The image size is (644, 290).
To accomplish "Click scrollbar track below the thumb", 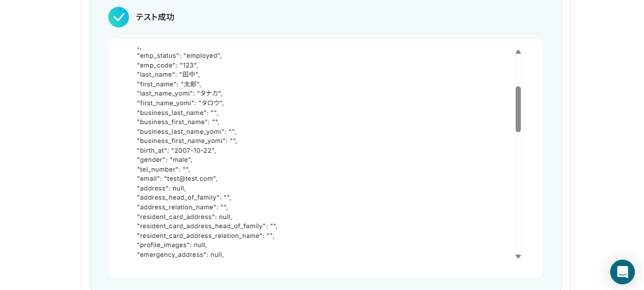I will point(518,193).
